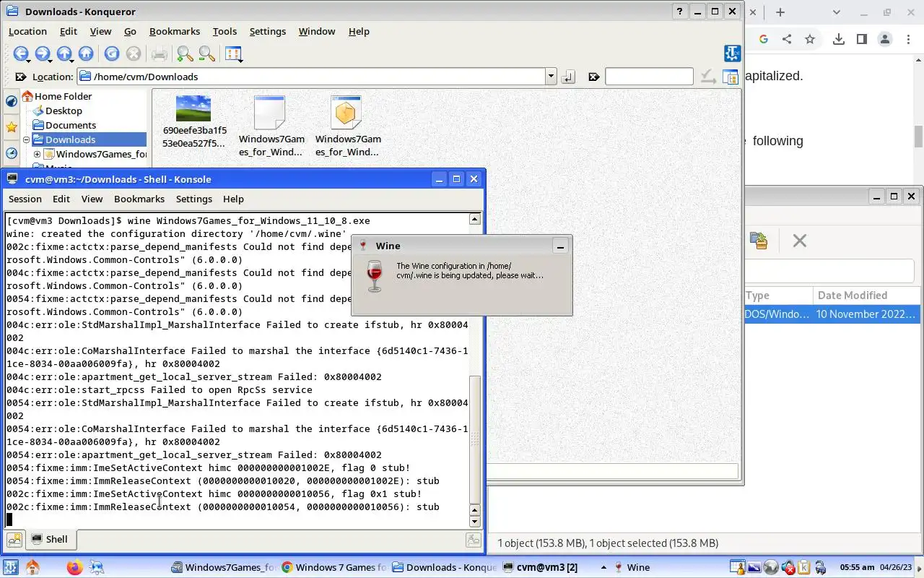Open the Konsole View menu

pyautogui.click(x=92, y=199)
